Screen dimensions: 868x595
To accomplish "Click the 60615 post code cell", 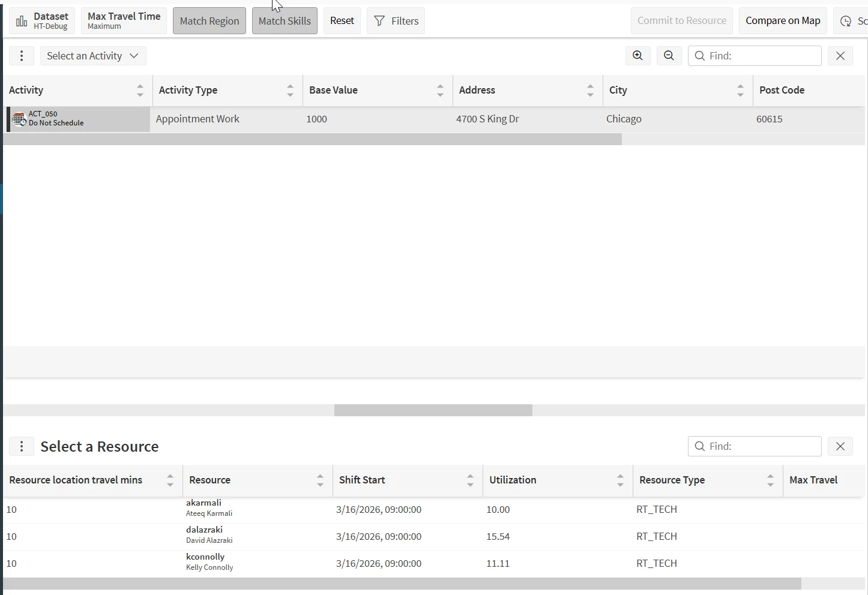I will coord(770,119).
